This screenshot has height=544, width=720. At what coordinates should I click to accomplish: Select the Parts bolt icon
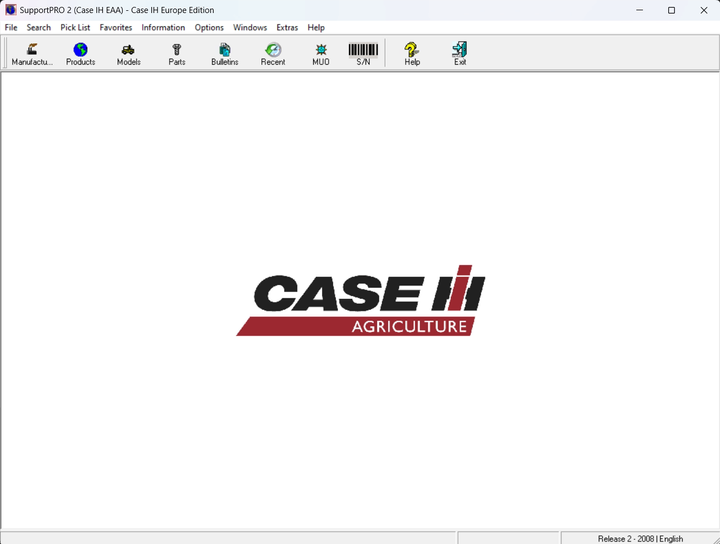click(x=177, y=54)
